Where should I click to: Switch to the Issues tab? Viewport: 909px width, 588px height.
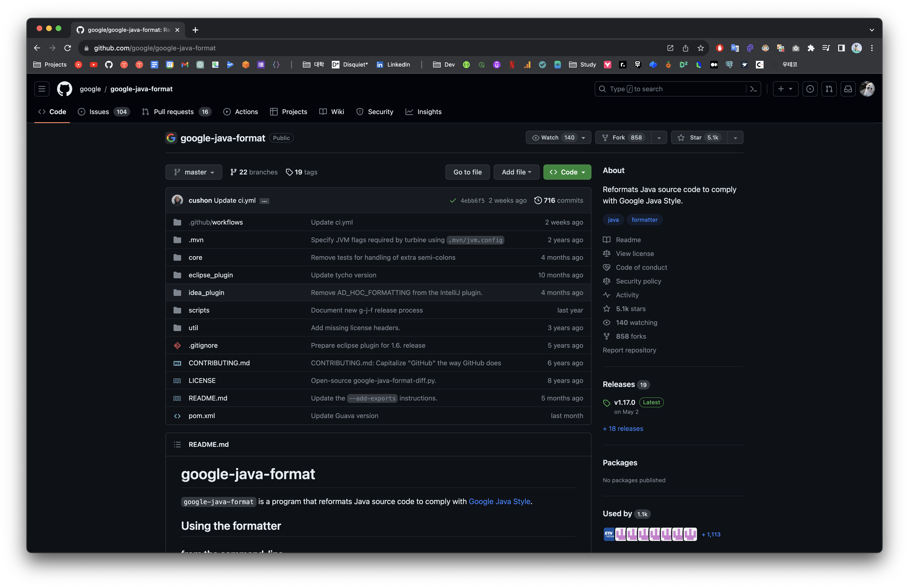tap(99, 112)
